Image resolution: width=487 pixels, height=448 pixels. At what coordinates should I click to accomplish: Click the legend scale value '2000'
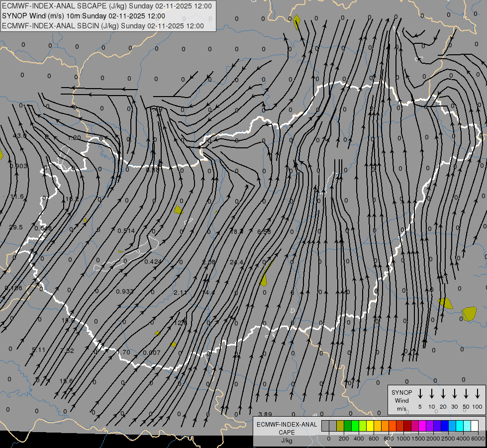(433, 439)
